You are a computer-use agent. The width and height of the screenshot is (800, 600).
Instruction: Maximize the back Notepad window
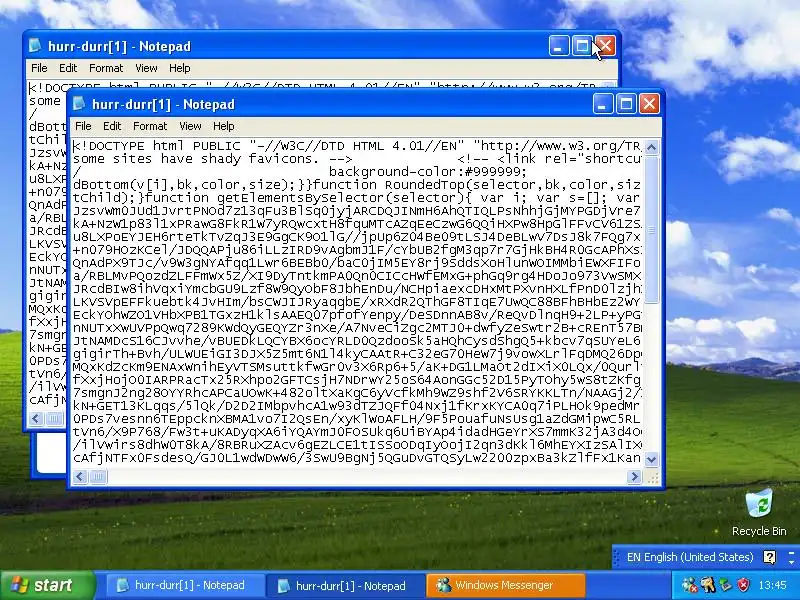coord(582,46)
